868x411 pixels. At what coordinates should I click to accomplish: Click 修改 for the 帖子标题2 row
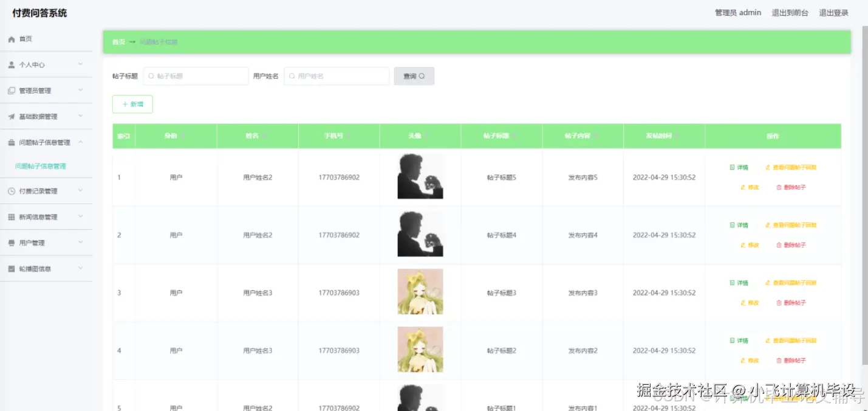click(x=750, y=361)
